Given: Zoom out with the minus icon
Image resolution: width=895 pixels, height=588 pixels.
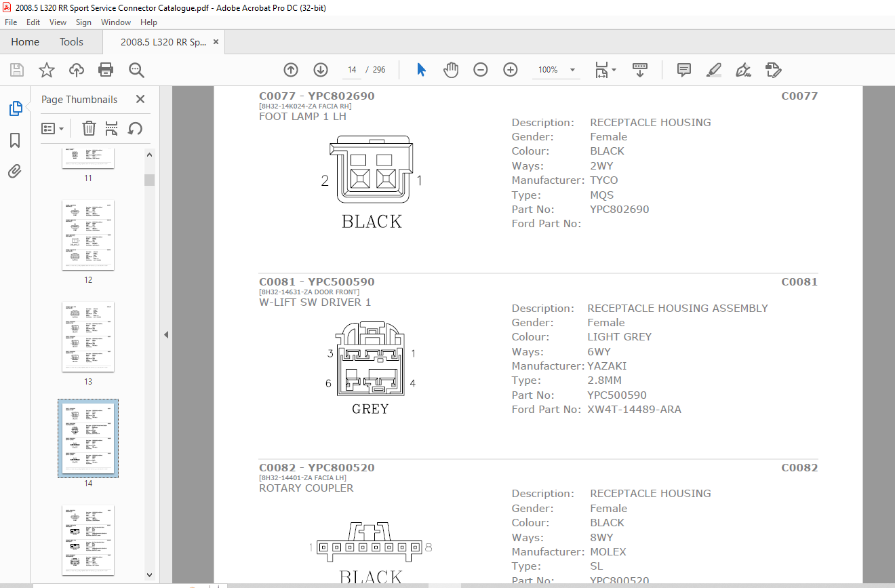Looking at the screenshot, I should [x=481, y=70].
